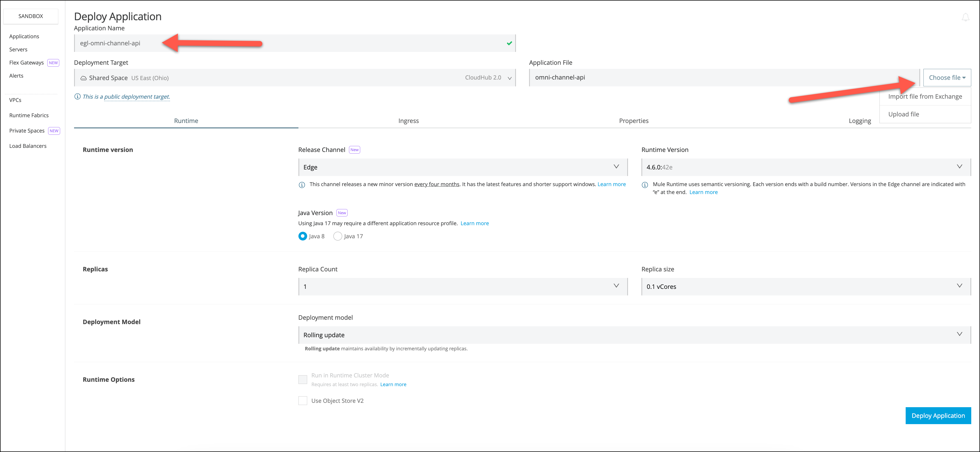Click the green checkmark in Application Name field
This screenshot has height=452, width=980.
[509, 43]
